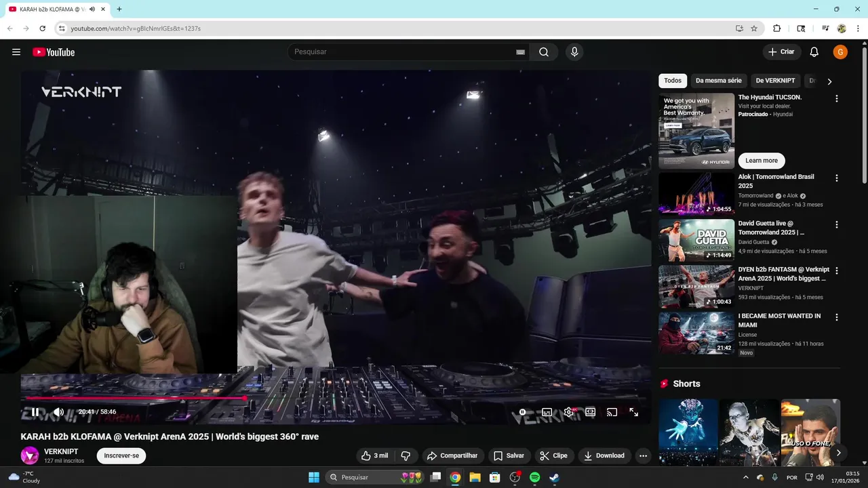Select the De VERKNIPT chip
The image size is (868, 488).
click(775, 81)
